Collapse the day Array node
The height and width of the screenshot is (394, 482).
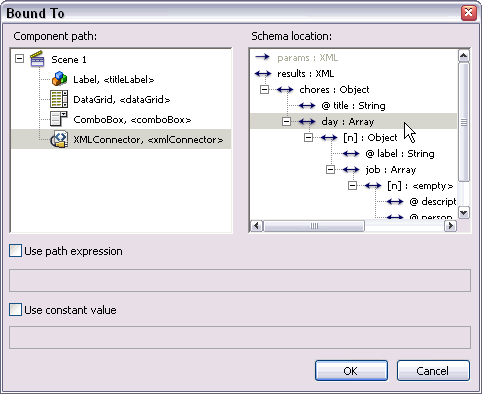(x=286, y=121)
